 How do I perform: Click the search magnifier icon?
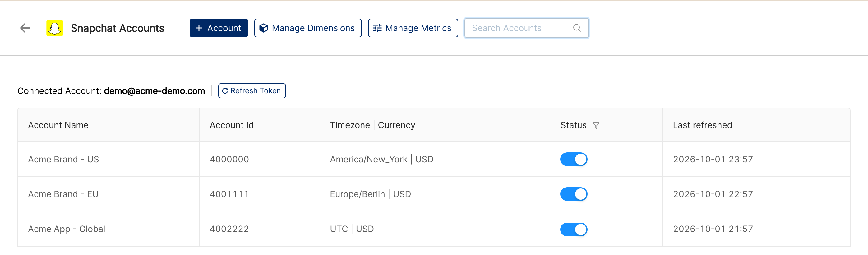pyautogui.click(x=577, y=28)
